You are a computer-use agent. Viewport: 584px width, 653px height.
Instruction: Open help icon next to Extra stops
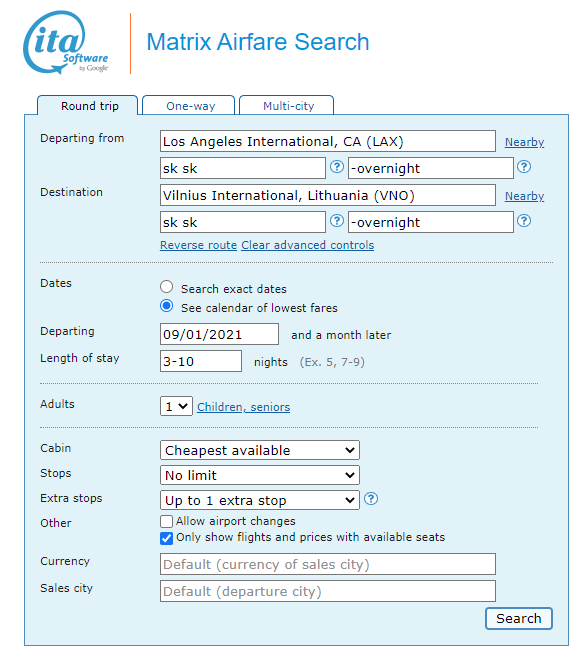(x=371, y=498)
